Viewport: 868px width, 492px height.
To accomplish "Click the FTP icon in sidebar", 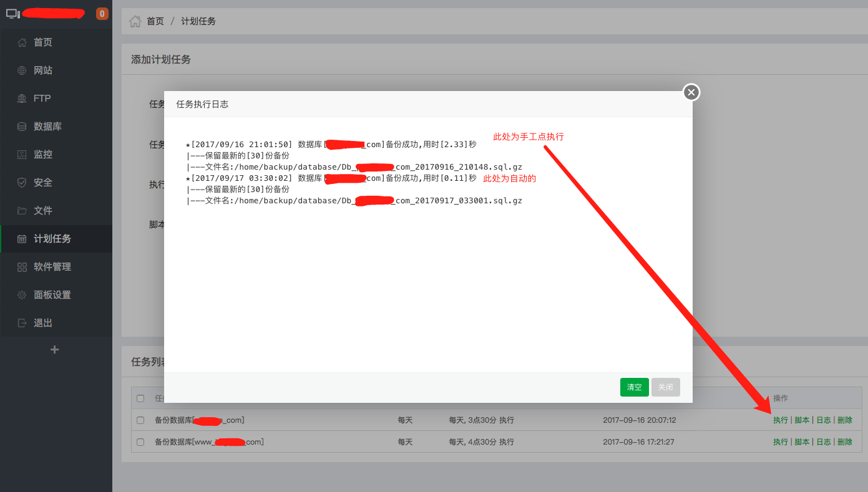I will 22,99.
